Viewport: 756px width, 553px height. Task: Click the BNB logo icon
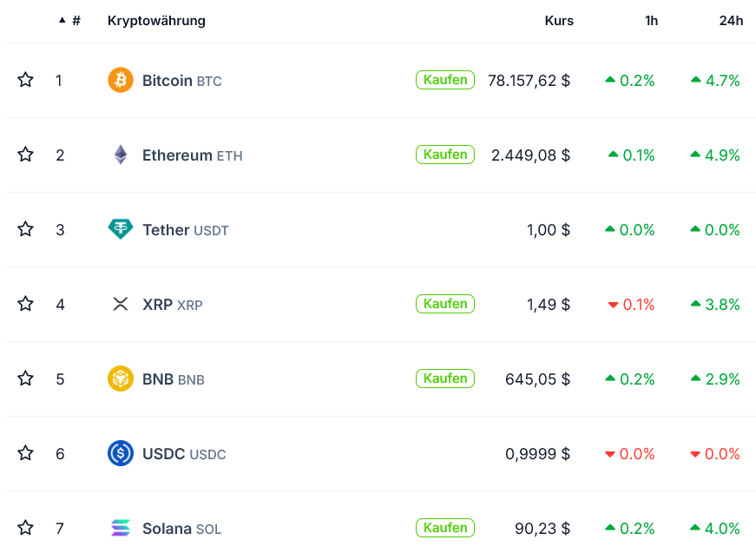(x=121, y=379)
